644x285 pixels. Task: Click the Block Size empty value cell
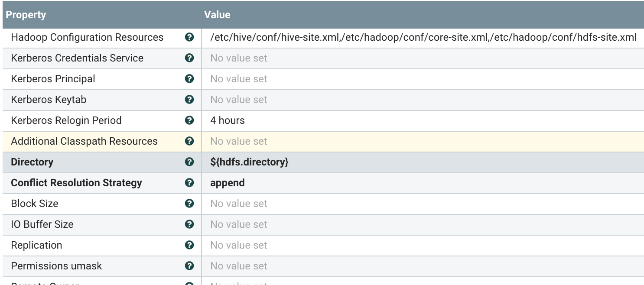point(239,204)
